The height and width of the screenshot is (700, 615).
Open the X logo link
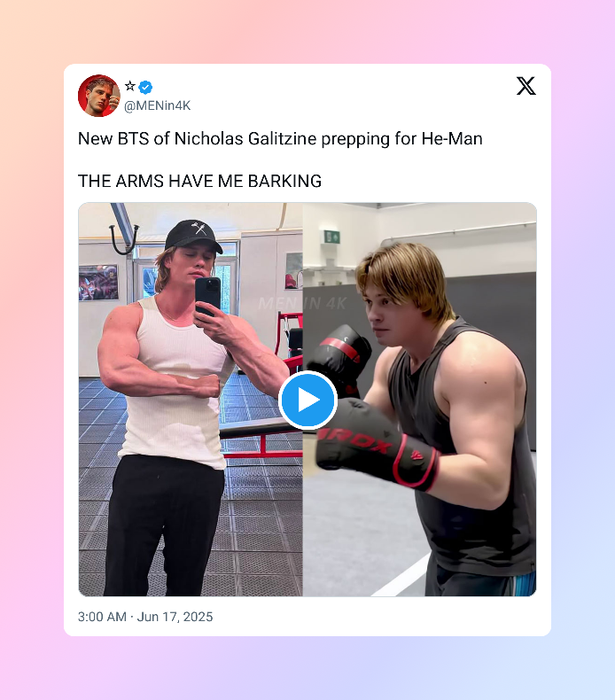(526, 86)
